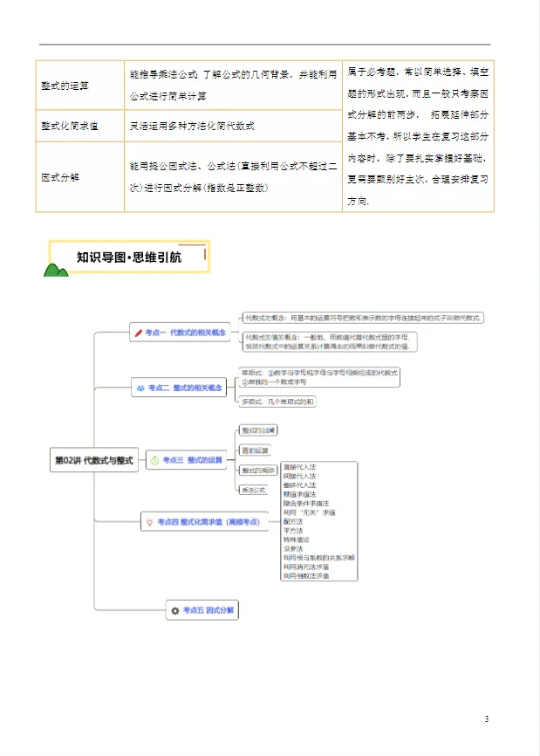Screen dimensions: 540x756
Task: Click the 整式的乘除 sub-node
Action: click(x=258, y=471)
